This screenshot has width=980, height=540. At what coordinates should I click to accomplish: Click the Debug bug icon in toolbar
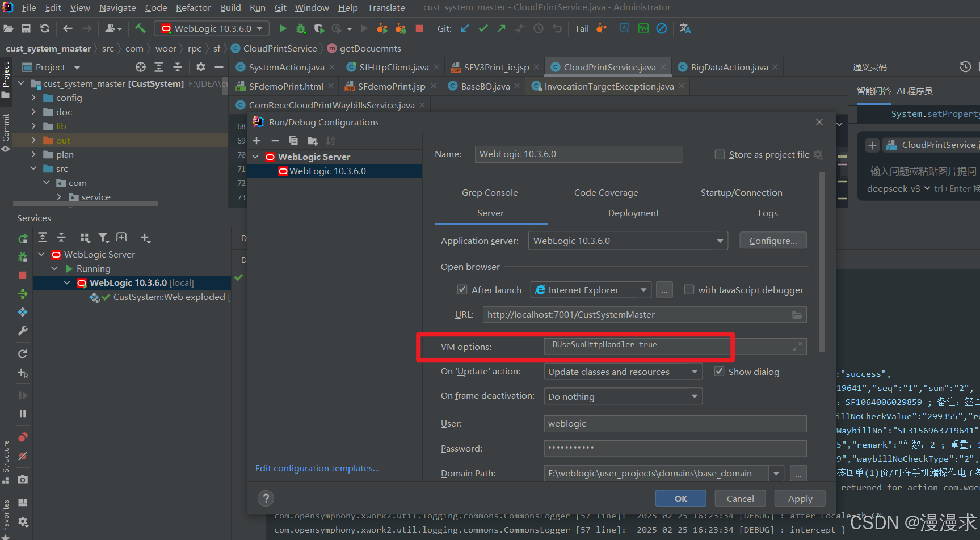(x=301, y=28)
